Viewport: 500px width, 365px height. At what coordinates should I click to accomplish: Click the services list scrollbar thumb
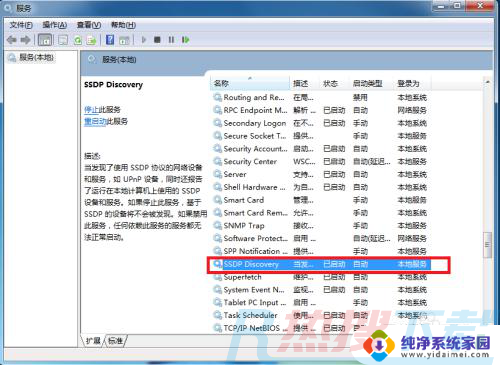coord(487,245)
